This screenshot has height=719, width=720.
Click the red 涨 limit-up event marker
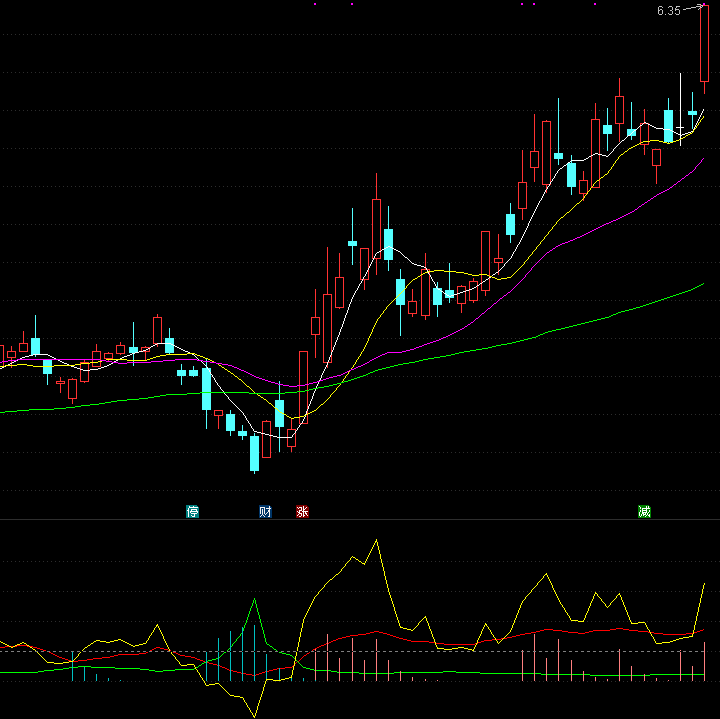click(x=302, y=511)
